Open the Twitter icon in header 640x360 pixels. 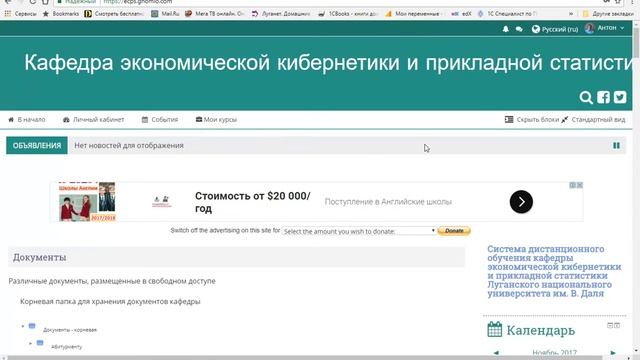[x=620, y=97]
